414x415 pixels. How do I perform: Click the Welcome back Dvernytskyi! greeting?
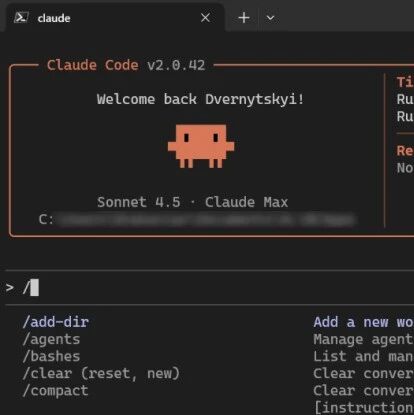pyautogui.click(x=201, y=99)
